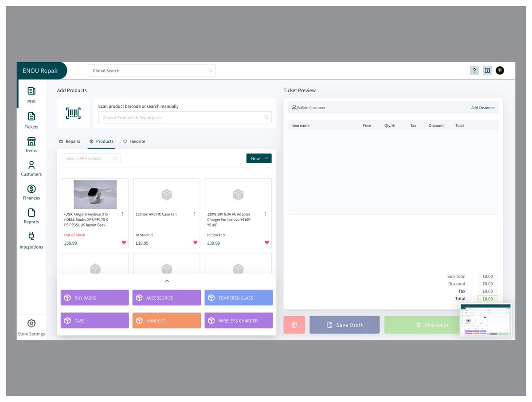The image size is (532, 402).
Task: Select the ACCESSORIES category
Action: point(167,298)
